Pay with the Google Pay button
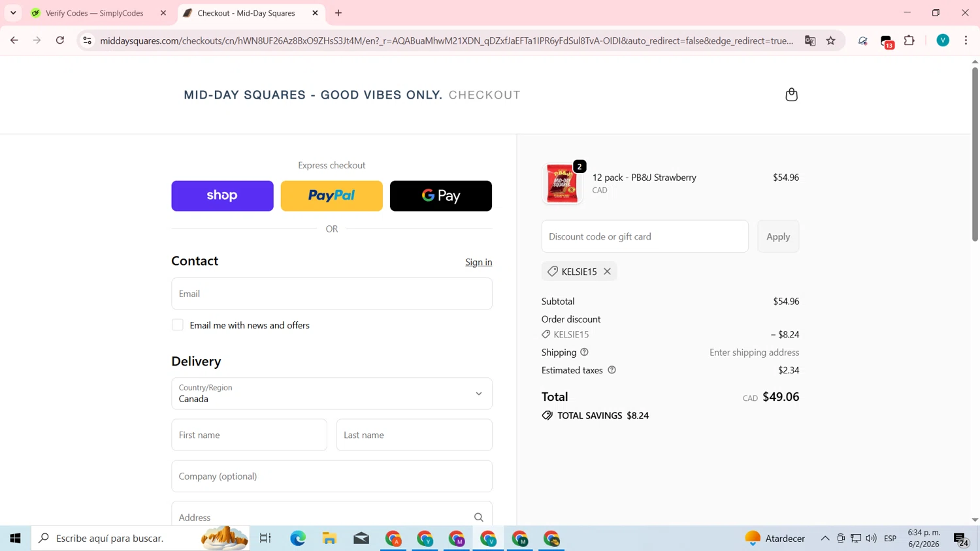The height and width of the screenshot is (551, 980). pyautogui.click(x=441, y=196)
